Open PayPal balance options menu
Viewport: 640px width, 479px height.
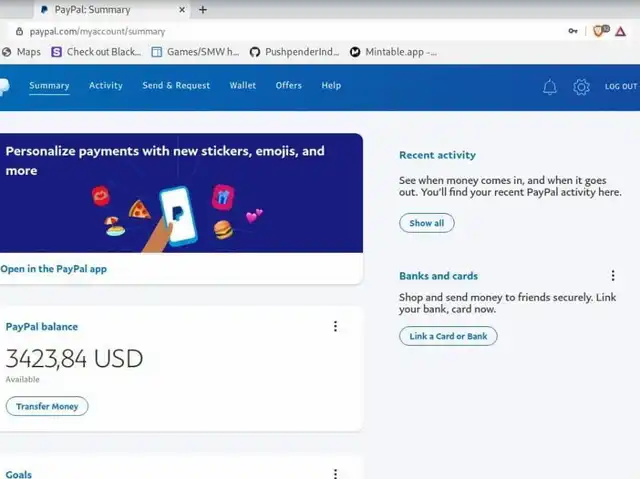point(336,326)
